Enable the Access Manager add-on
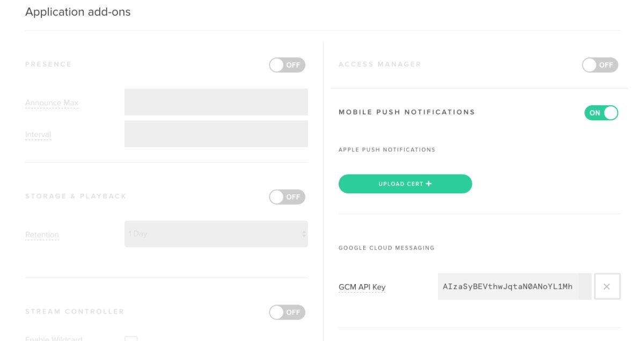The image size is (644, 341). pos(600,64)
